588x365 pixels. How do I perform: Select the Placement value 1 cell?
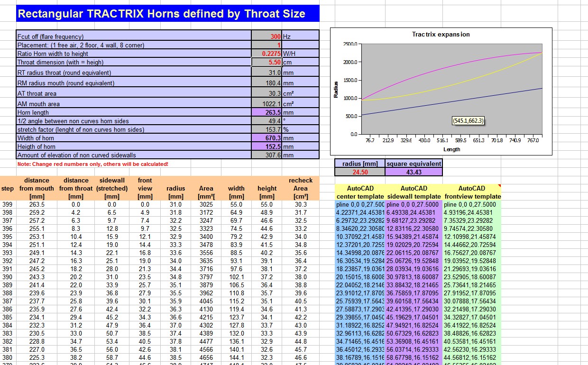(266, 45)
